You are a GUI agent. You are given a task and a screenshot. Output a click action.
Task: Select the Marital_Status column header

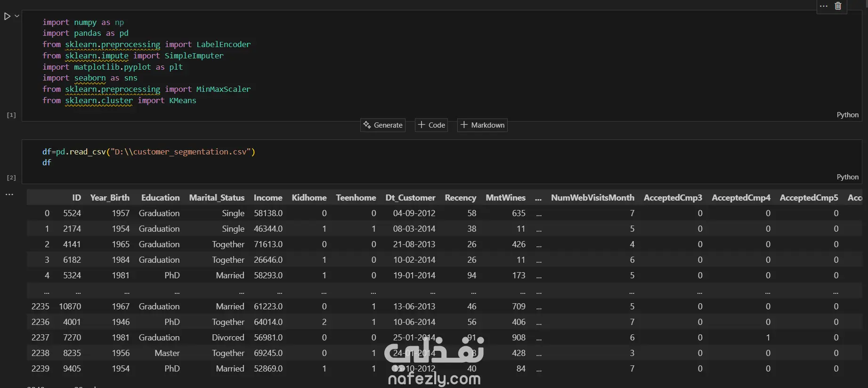point(217,198)
